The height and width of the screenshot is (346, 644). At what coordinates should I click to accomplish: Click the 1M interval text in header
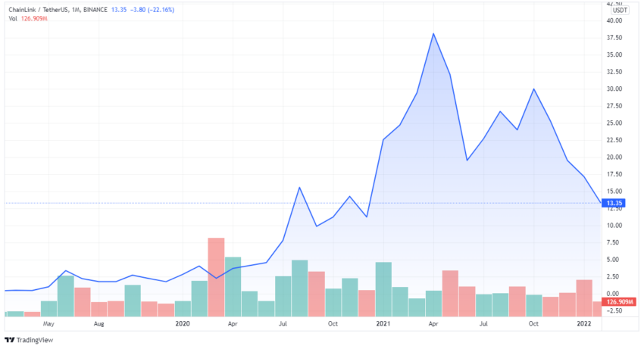coord(76,9)
